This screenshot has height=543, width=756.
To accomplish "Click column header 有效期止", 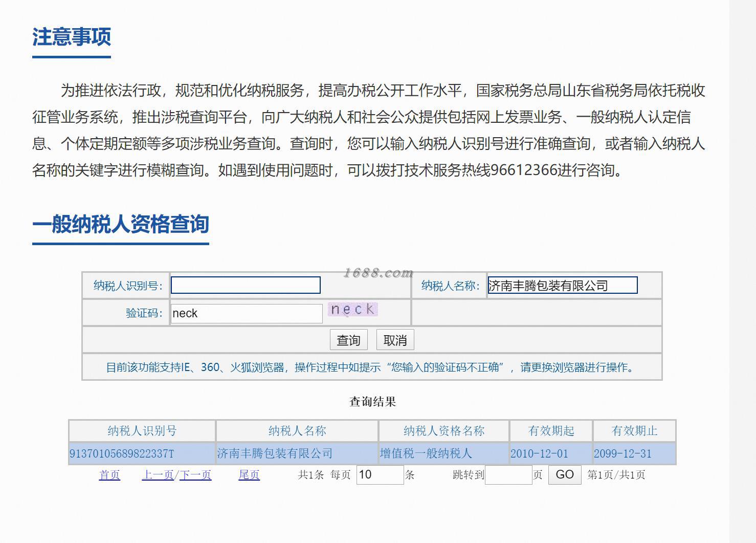I will [634, 431].
